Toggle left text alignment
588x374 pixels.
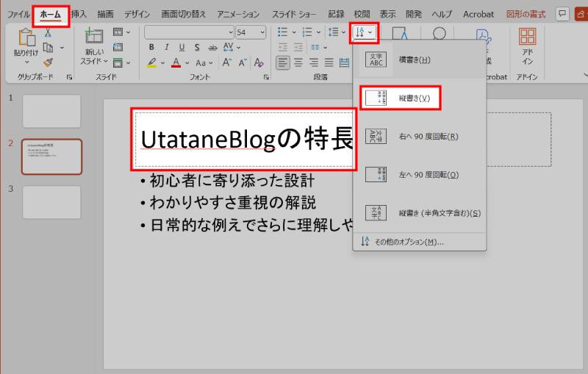pyautogui.click(x=283, y=62)
